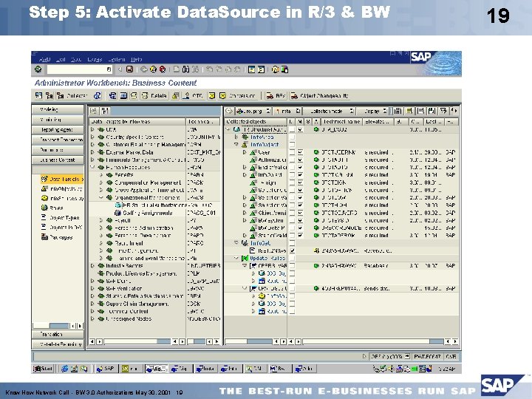Expand the Industry Sectors node
The width and height of the screenshot is (532, 399).
(x=92, y=266)
